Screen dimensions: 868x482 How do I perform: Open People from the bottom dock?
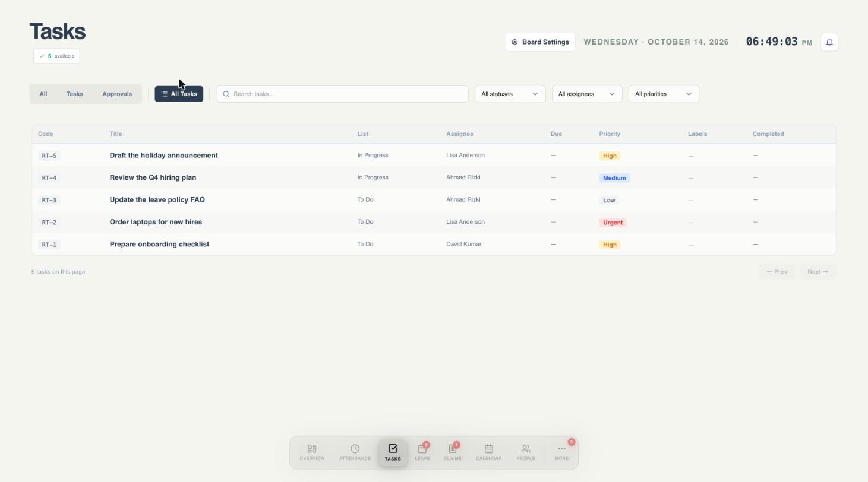click(526, 452)
